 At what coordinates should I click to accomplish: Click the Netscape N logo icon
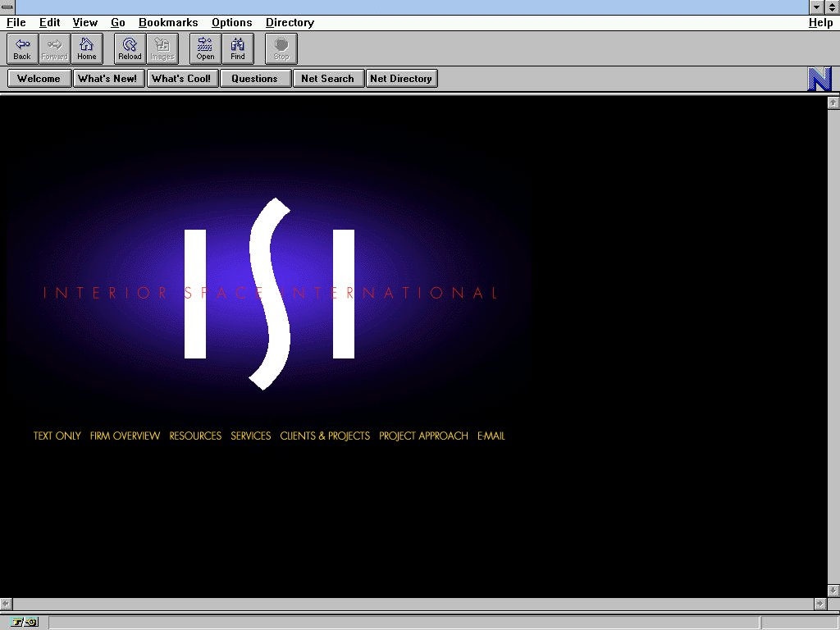click(x=819, y=79)
